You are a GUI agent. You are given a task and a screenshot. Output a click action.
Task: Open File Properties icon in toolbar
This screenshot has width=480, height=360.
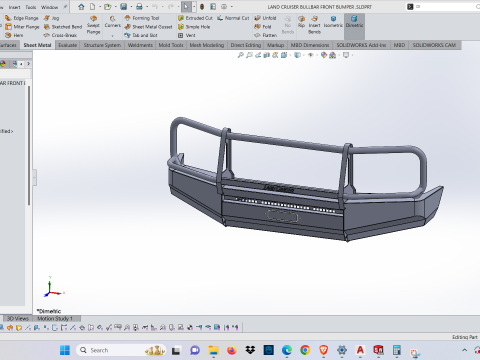tap(213, 7)
